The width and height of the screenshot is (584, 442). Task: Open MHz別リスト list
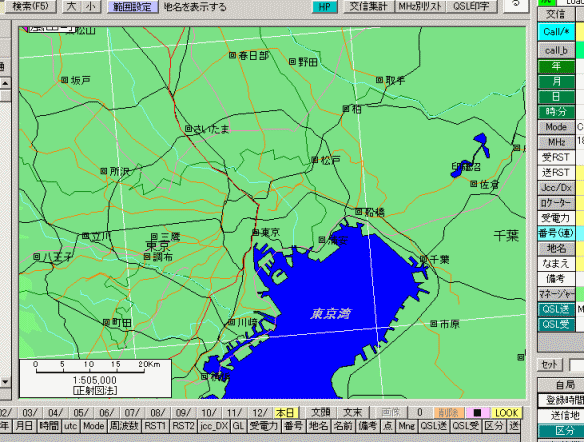click(x=420, y=6)
